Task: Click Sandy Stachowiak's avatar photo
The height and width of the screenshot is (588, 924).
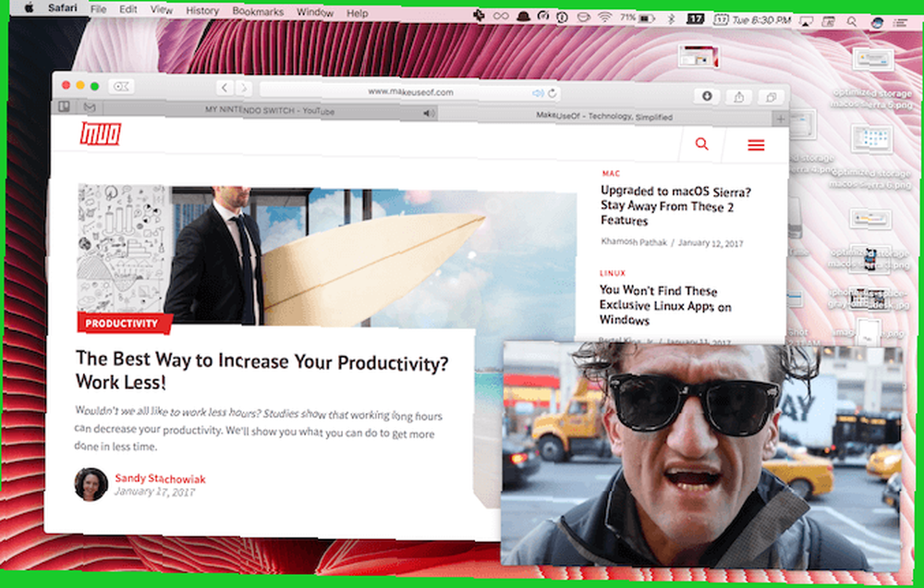Action: pos(91,484)
